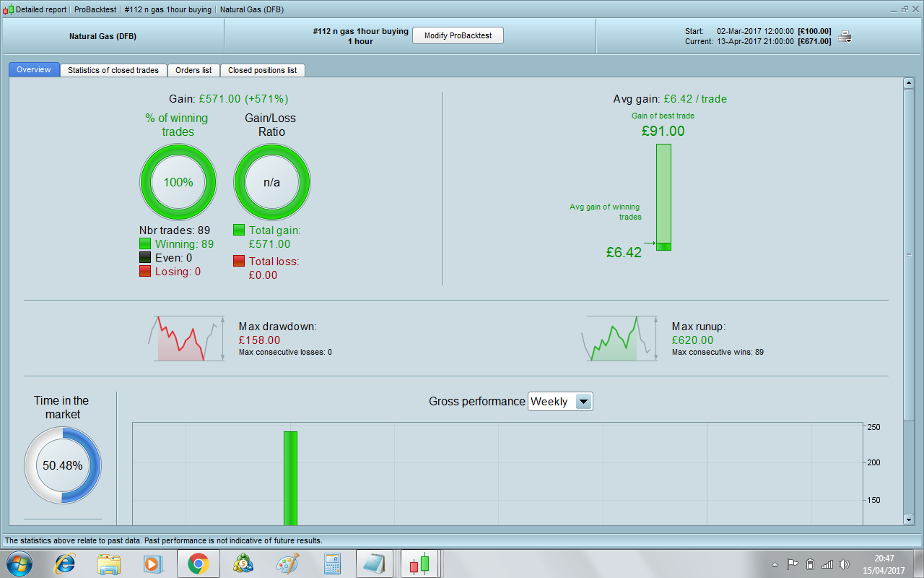Open Internet Explorer from the taskbar
Viewport: 924px width, 578px height.
click(65, 564)
